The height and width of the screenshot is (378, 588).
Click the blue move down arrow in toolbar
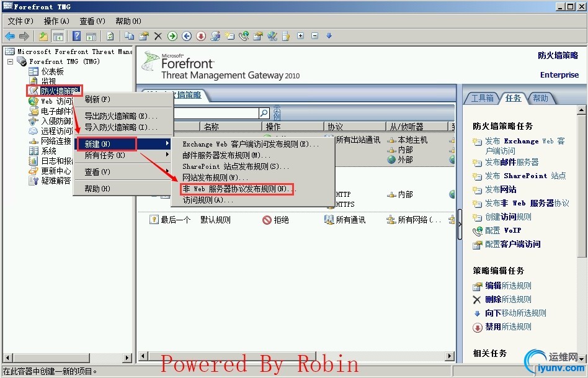point(329,35)
